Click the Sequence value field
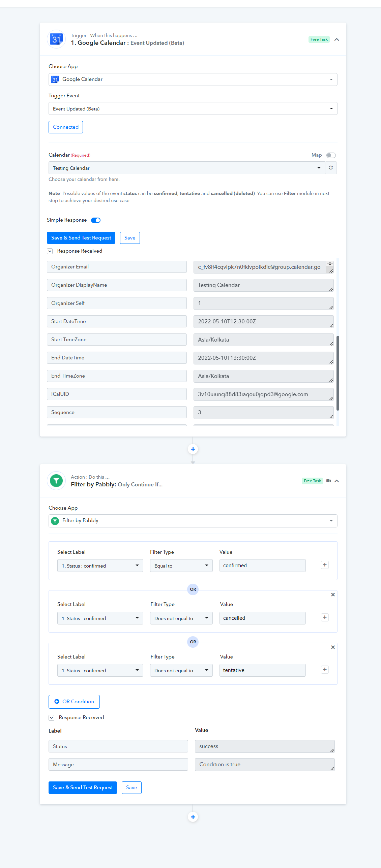 [263, 412]
